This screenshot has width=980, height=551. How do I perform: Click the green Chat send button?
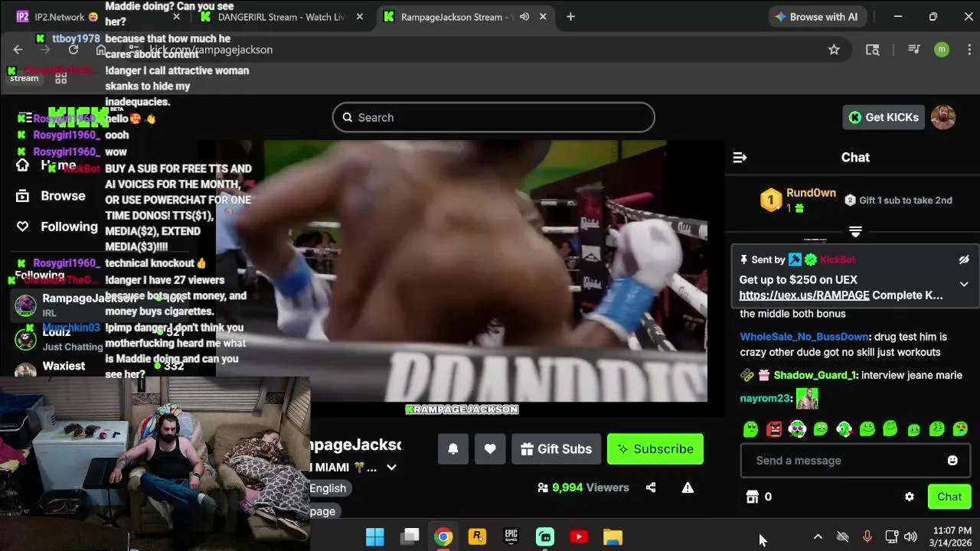pos(949,497)
